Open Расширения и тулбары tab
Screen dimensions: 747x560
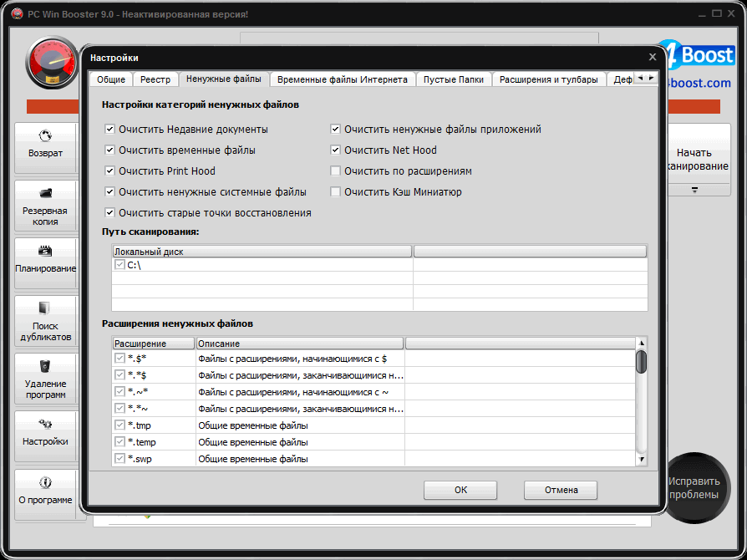pos(549,79)
